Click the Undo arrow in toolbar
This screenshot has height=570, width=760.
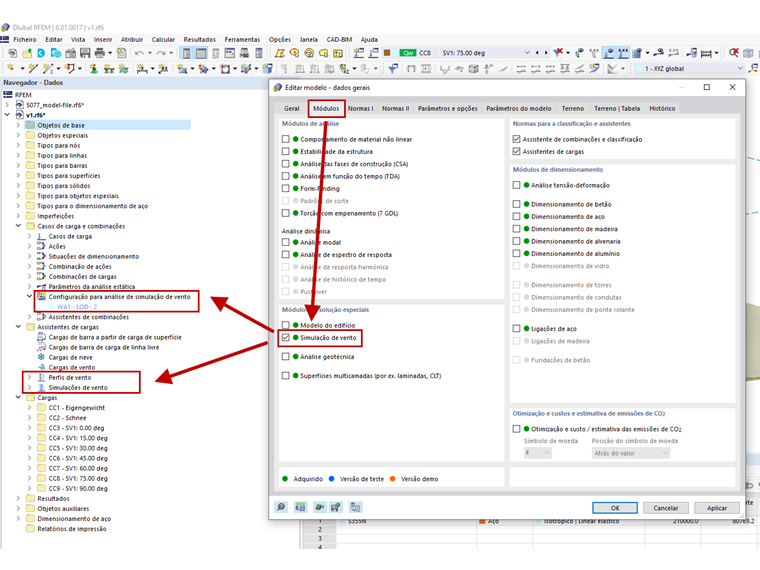tap(140, 53)
